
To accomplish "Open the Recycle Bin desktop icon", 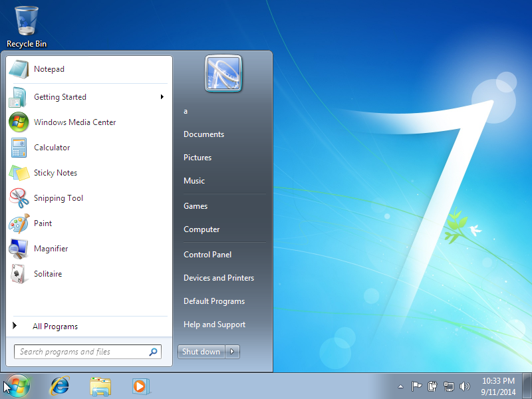I will click(x=27, y=27).
